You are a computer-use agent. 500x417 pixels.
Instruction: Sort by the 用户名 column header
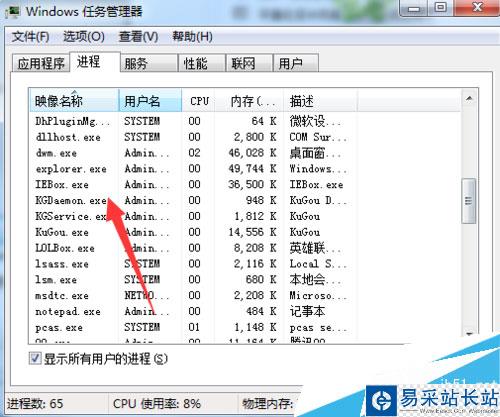click(x=150, y=101)
